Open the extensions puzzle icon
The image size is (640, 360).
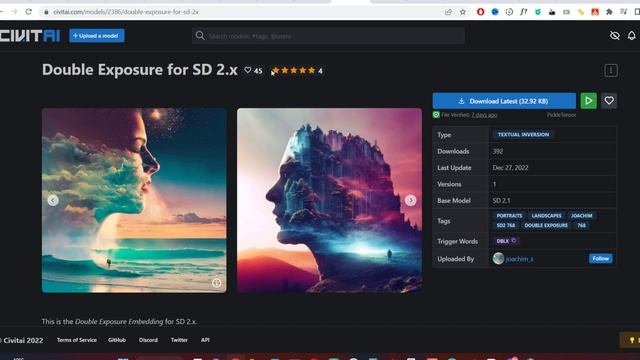[x=609, y=12]
